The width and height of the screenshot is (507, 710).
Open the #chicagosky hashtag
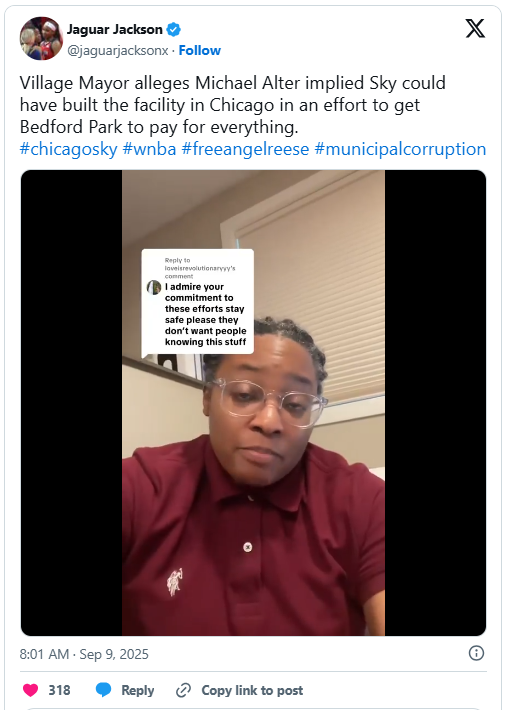click(x=68, y=149)
